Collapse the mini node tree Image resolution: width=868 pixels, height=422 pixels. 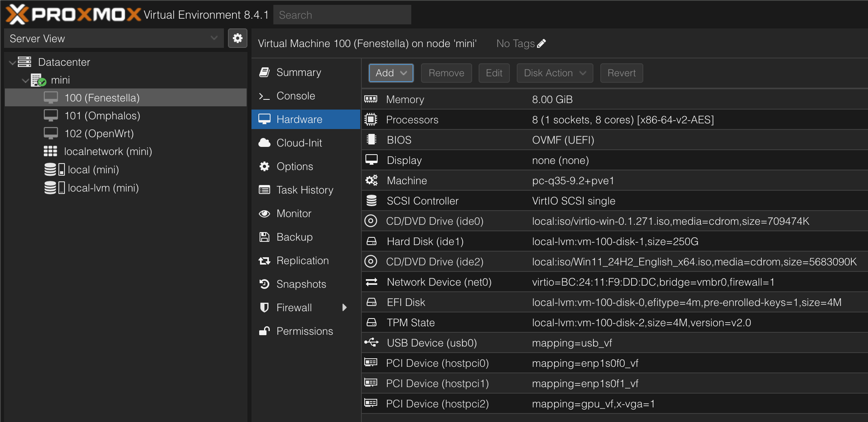click(x=26, y=80)
